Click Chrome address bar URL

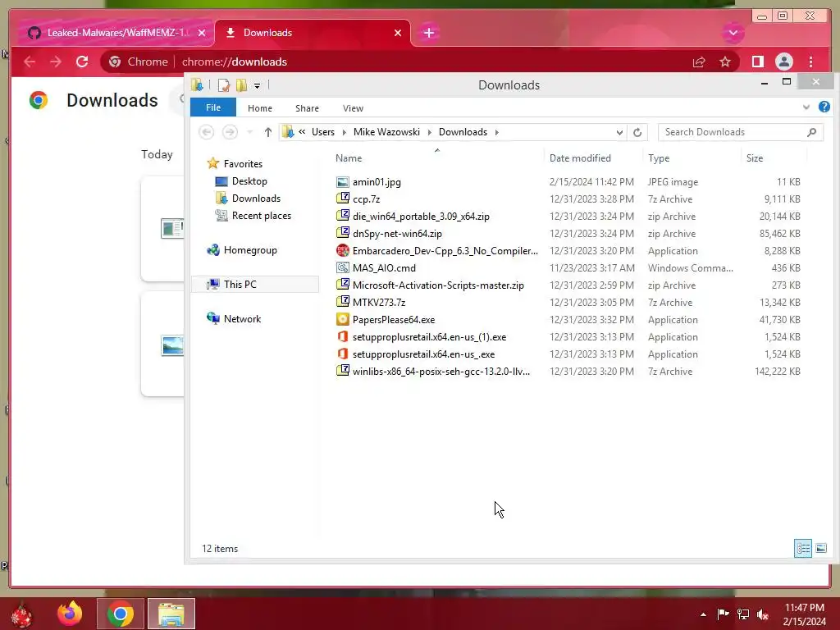click(x=234, y=62)
